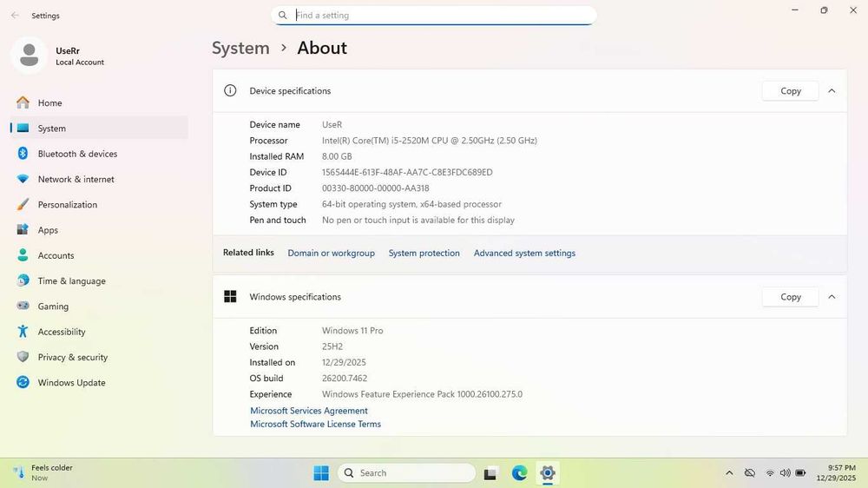868x488 pixels.
Task: Click the Network wifi icon in the sidebar
Action: (x=23, y=179)
